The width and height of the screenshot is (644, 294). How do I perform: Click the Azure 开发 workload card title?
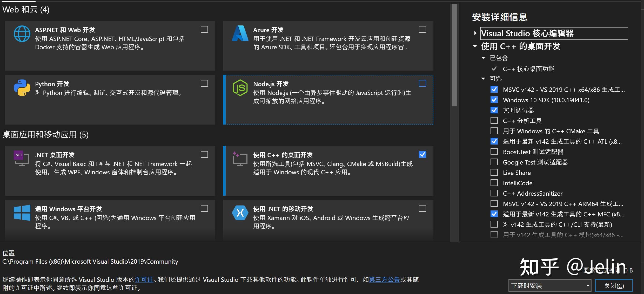click(x=268, y=30)
